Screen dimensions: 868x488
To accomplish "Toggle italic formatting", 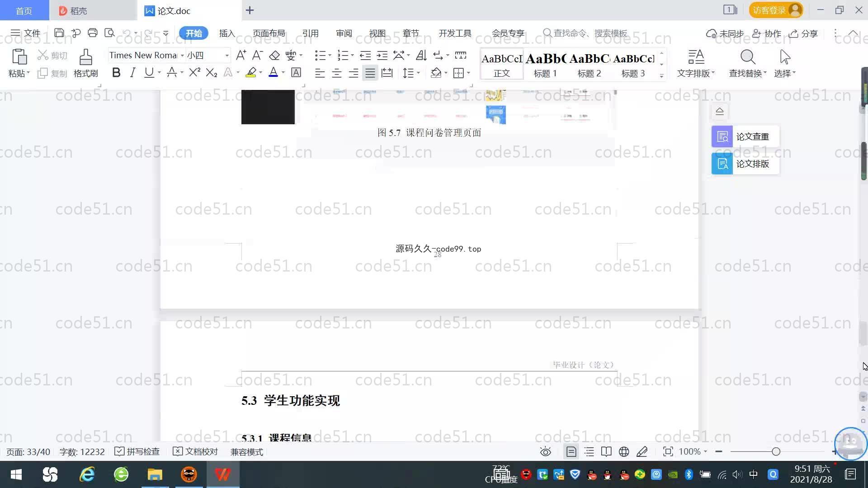I will point(132,72).
